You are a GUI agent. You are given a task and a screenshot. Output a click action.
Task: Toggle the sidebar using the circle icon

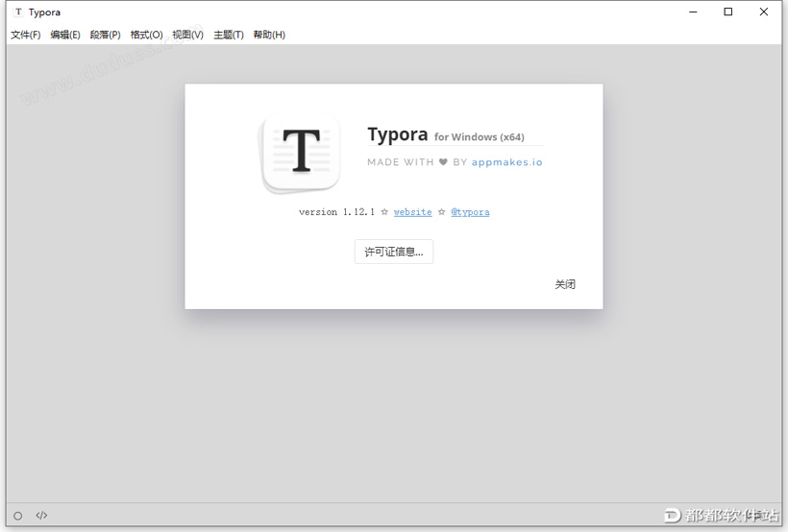click(x=17, y=516)
